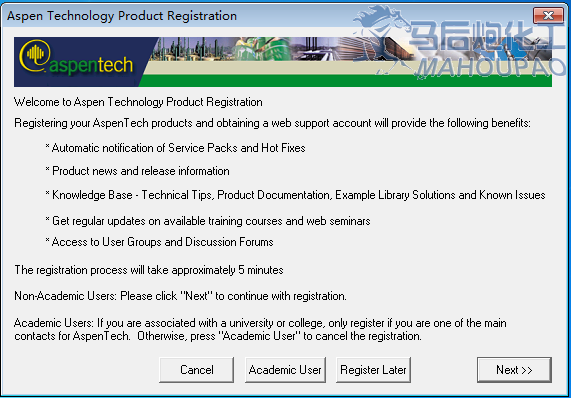Viewport: 571px width, 398px height.
Task: Click the training courses and web seminars line
Action: point(208,221)
